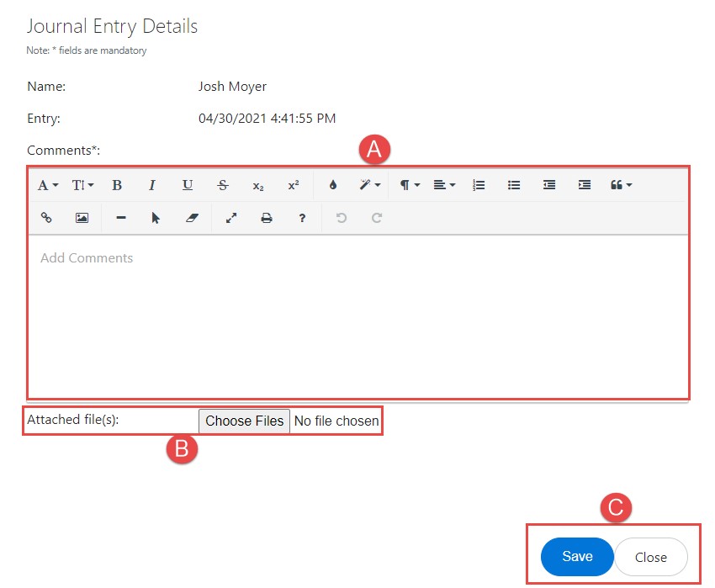Image resolution: width=715 pixels, height=588 pixels.
Task: Open the text color droplet picker
Action: coord(333,185)
